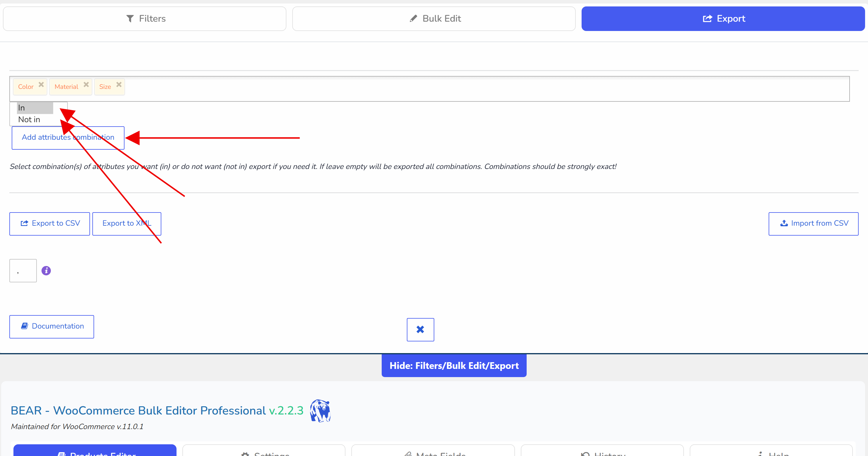Click Export to XML button
The height and width of the screenshot is (456, 868).
click(x=127, y=224)
